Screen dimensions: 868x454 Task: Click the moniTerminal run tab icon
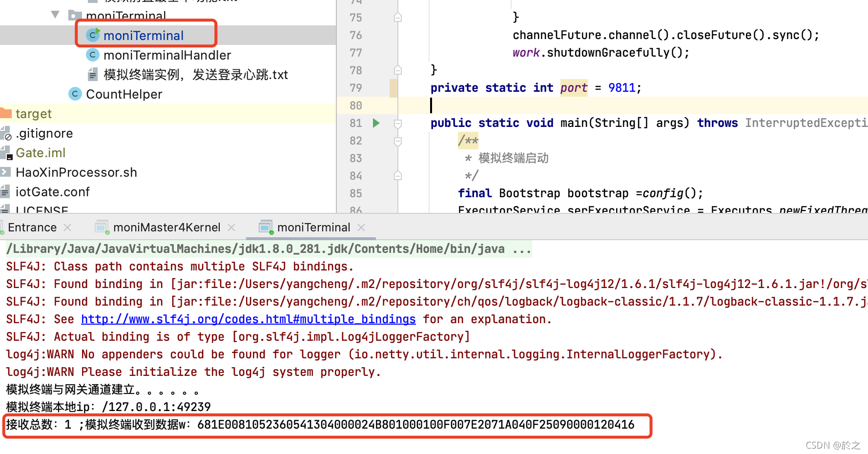click(266, 227)
